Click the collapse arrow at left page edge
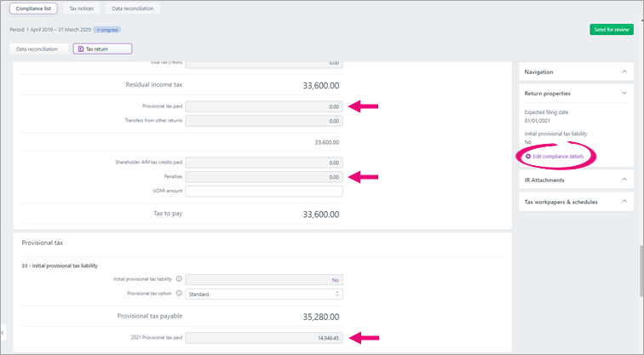The image size is (644, 355). (3, 331)
